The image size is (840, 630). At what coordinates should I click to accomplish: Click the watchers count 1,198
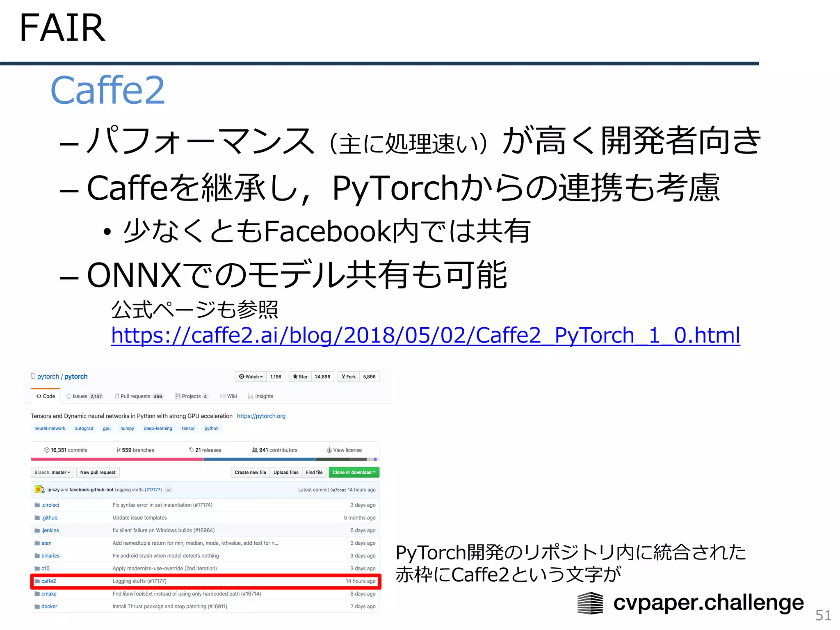(x=276, y=377)
